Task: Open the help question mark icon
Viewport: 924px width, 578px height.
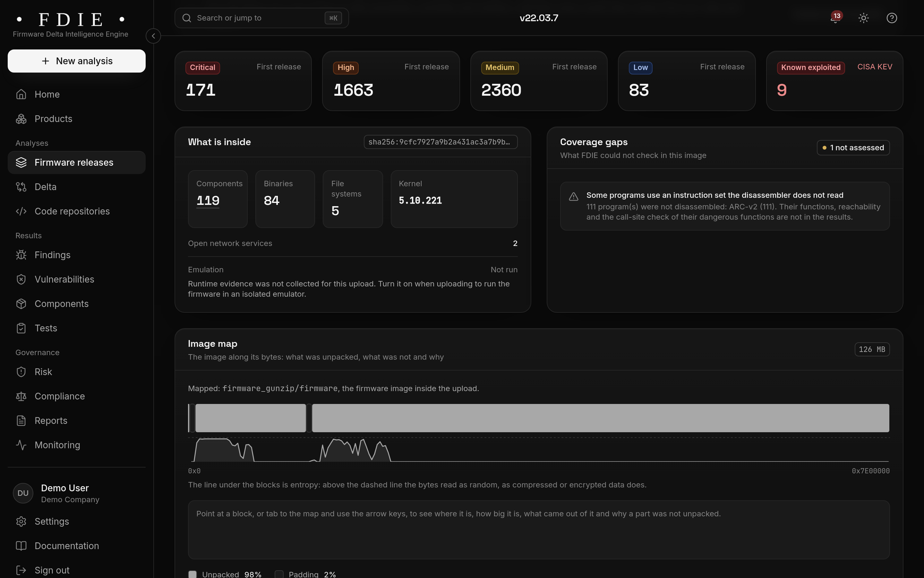Action: point(892,18)
